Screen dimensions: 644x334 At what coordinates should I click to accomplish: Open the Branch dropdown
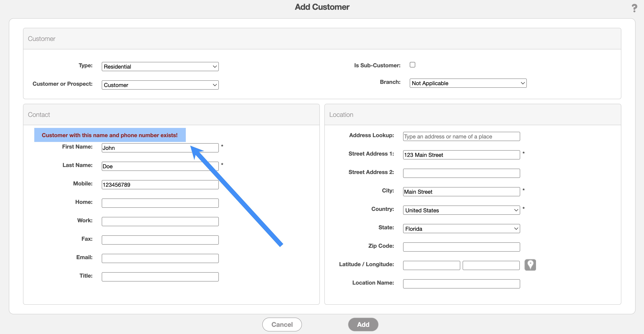(x=468, y=83)
